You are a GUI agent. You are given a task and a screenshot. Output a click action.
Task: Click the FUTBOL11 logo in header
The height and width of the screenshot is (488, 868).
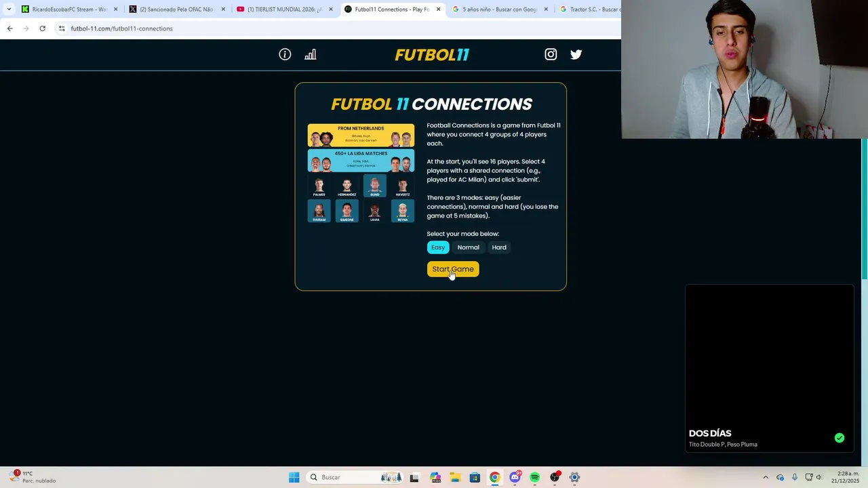pyautogui.click(x=432, y=54)
